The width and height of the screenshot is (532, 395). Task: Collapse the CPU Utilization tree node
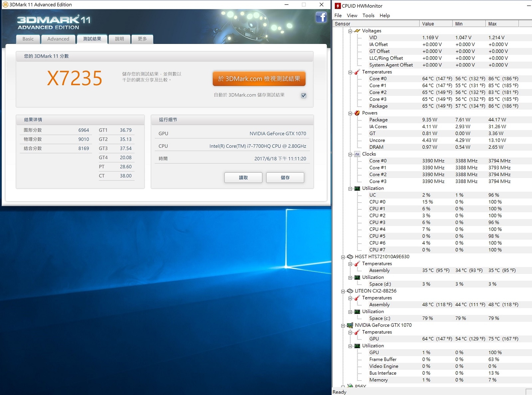click(x=350, y=188)
